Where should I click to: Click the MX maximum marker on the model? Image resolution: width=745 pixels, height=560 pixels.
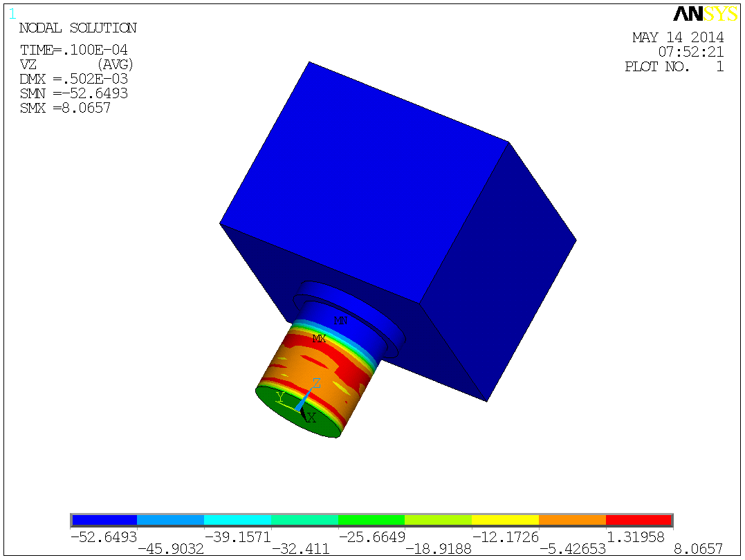(318, 339)
